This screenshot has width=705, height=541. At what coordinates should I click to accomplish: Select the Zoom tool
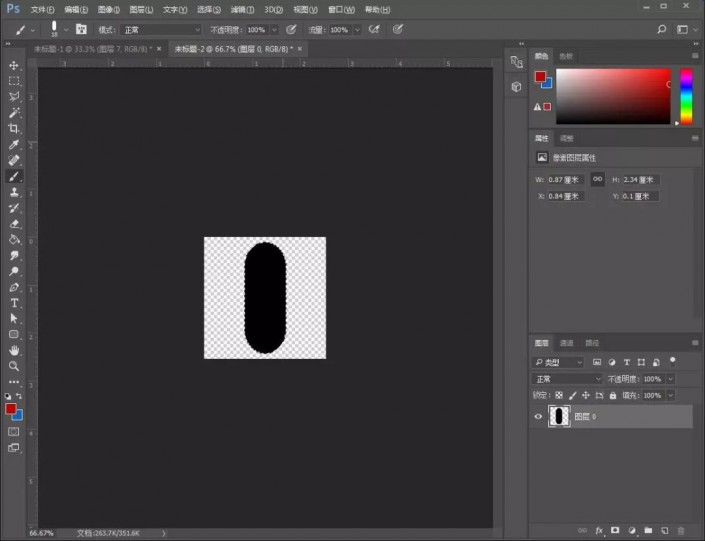(14, 366)
